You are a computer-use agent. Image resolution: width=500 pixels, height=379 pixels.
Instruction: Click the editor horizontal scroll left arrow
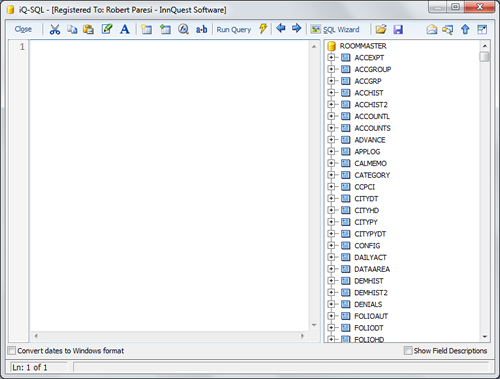(36, 336)
